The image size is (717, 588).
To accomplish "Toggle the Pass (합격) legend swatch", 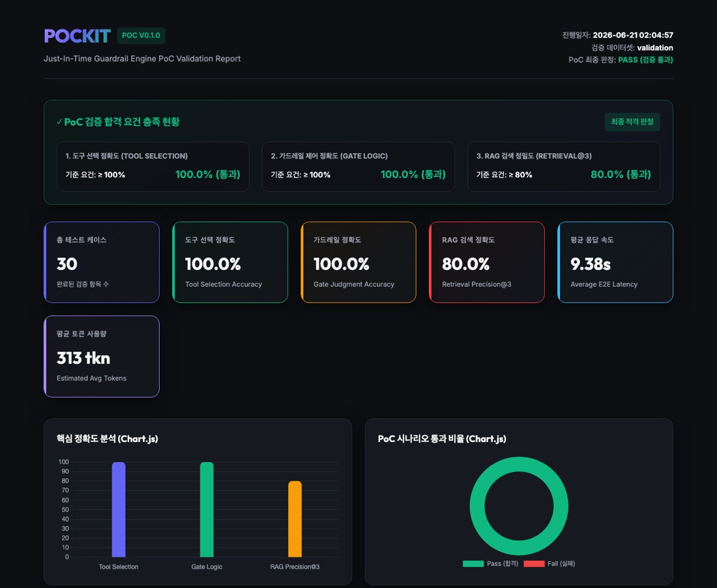I will 473,564.
